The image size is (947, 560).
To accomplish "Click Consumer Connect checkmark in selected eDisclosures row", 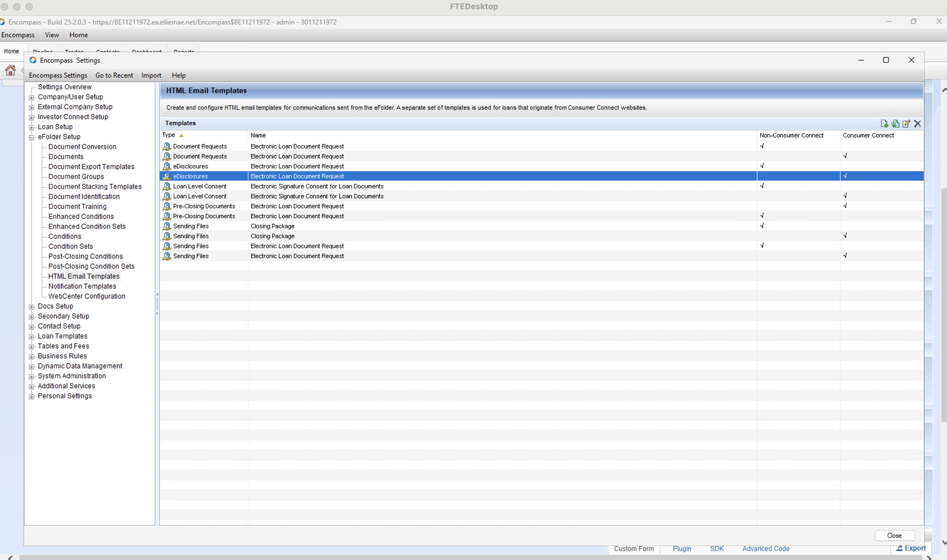I will coord(845,176).
